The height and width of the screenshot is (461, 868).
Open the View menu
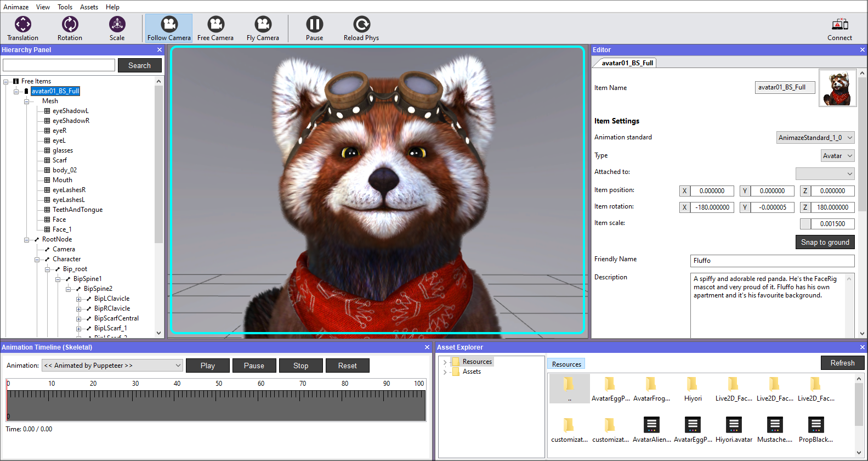[x=43, y=7]
